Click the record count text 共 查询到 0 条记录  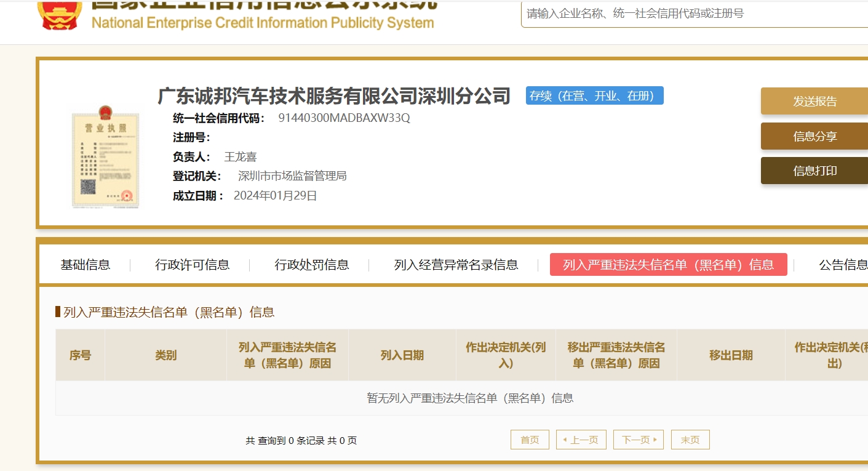point(285,441)
